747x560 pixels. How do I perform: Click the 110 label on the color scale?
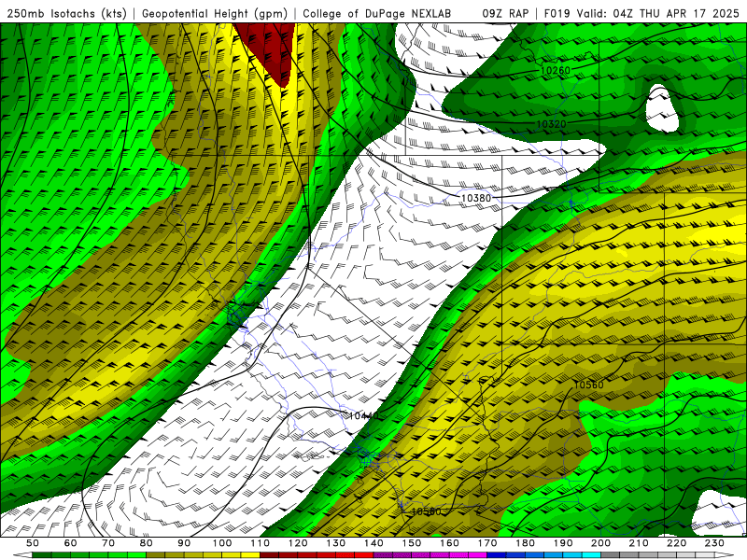[261, 543]
